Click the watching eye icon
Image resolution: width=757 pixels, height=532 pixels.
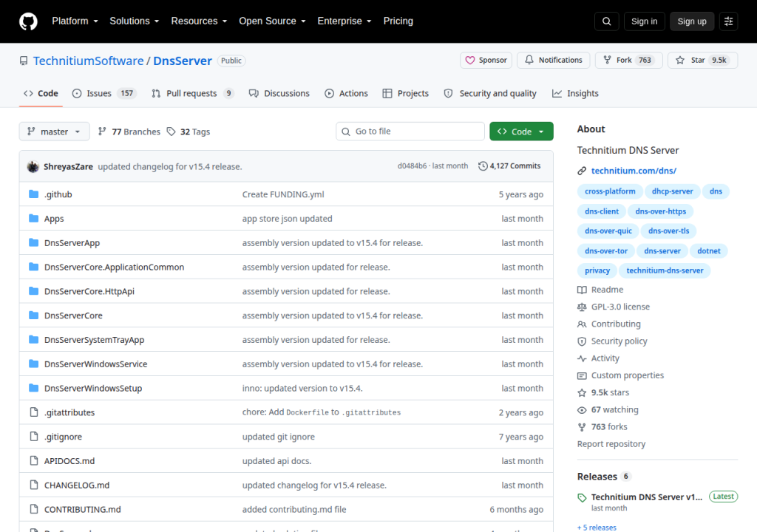582,410
